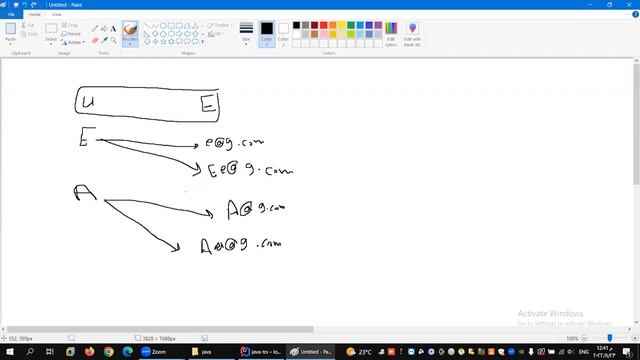Select the Magnifier tool
This screenshot has height=360, width=640.
coord(113,40)
